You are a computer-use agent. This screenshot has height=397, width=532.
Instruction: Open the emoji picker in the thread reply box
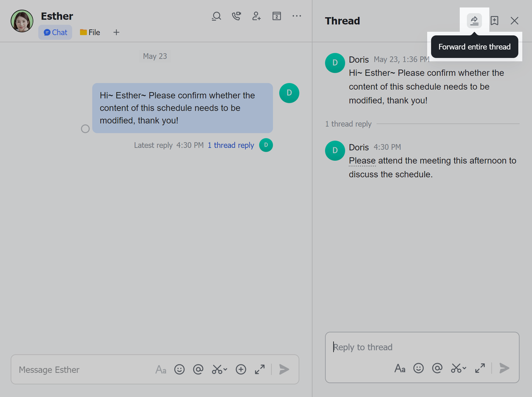point(418,368)
